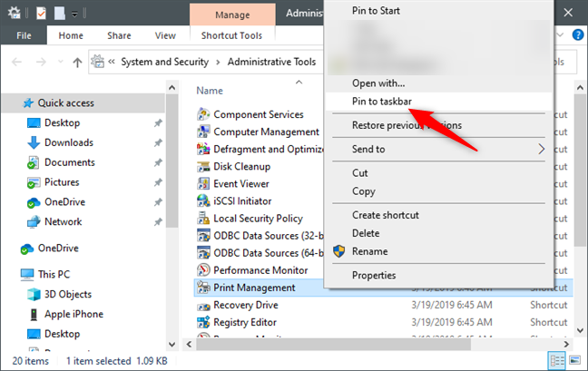This screenshot has height=371, width=588.
Task: Expand the ribbon with the chevron
Action: [560, 34]
